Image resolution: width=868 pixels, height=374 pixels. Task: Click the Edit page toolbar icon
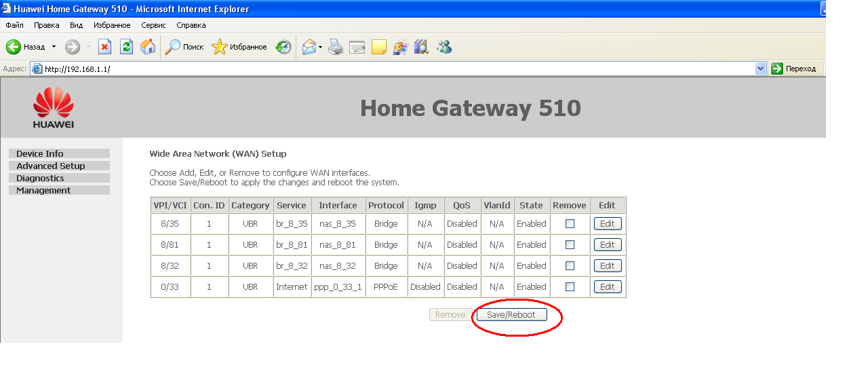coord(357,47)
